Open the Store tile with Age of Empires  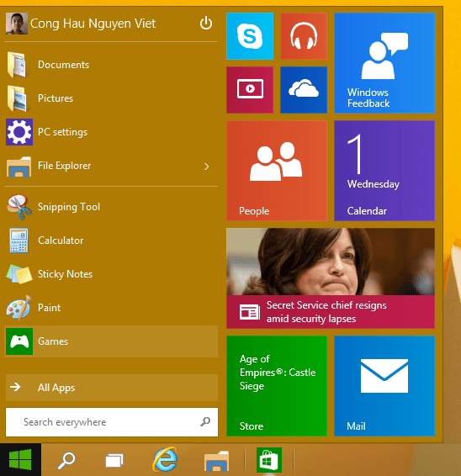277,386
